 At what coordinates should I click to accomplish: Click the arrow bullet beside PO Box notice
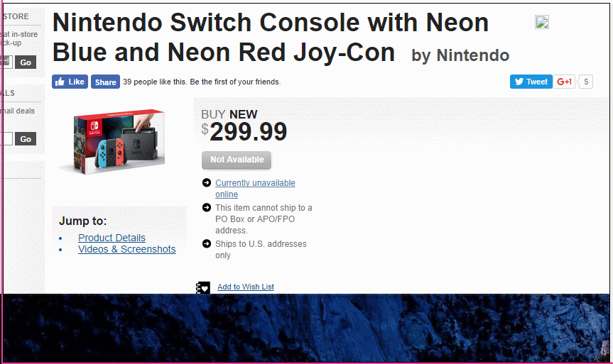coord(207,207)
